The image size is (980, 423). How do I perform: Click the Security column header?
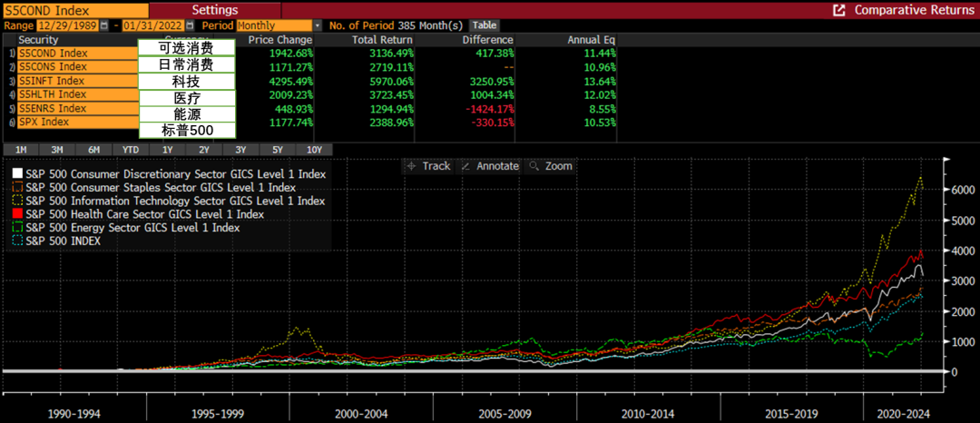click(38, 40)
